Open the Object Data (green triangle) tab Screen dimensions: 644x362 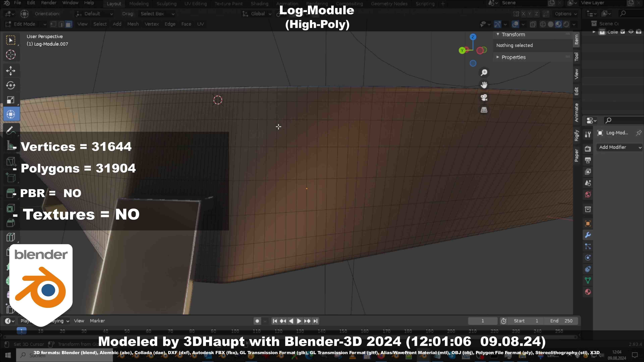[588, 281]
